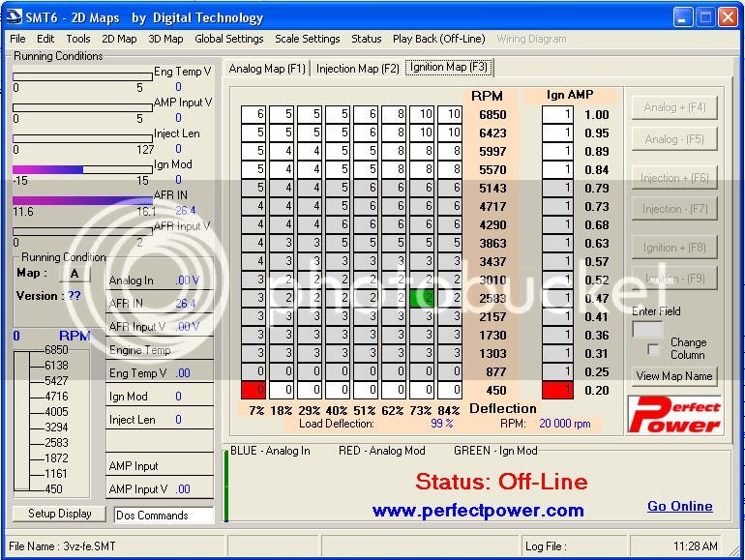Click the Enter Field input box

click(646, 329)
